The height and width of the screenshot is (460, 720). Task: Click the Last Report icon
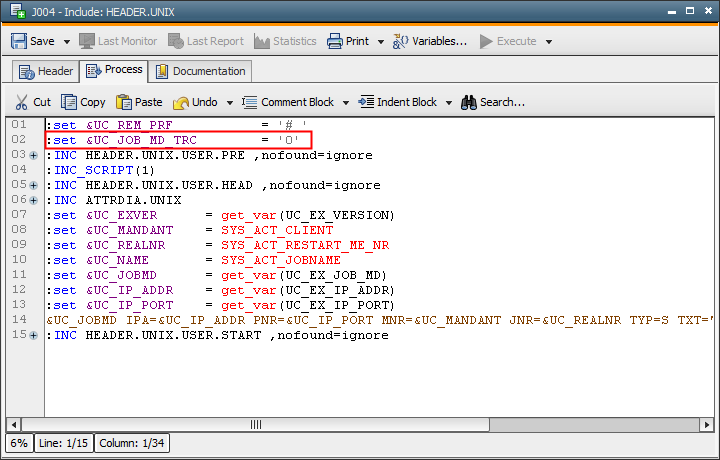[175, 41]
